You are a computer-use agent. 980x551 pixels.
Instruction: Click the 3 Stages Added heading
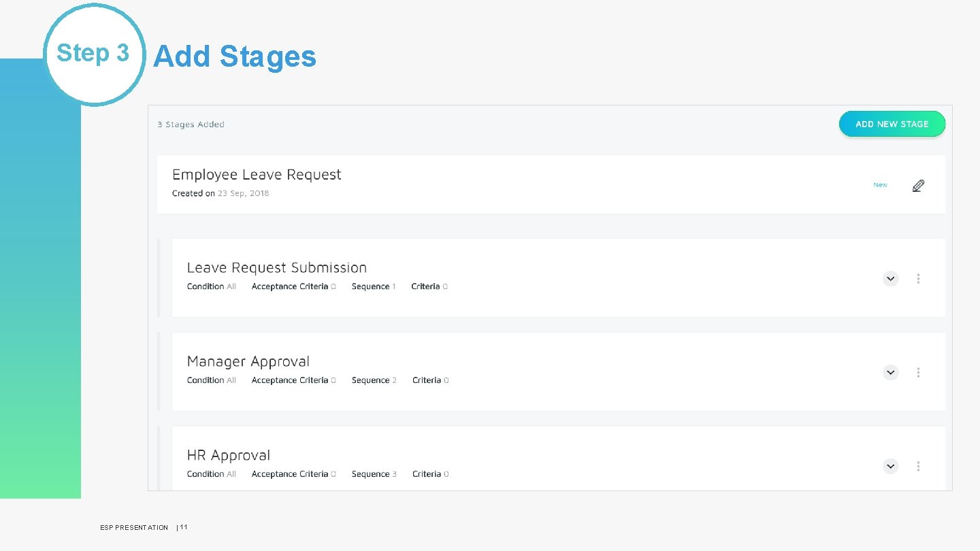pos(191,124)
